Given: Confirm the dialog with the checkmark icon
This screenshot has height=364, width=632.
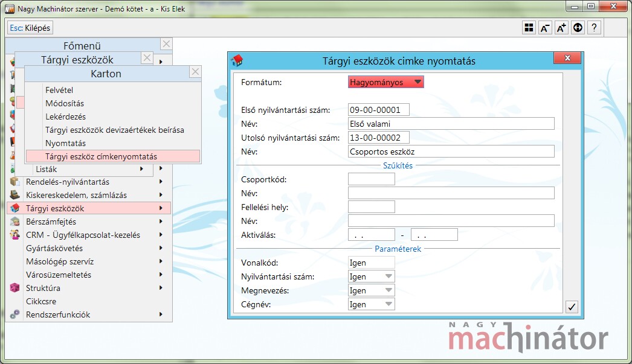Looking at the screenshot, I should 572,307.
